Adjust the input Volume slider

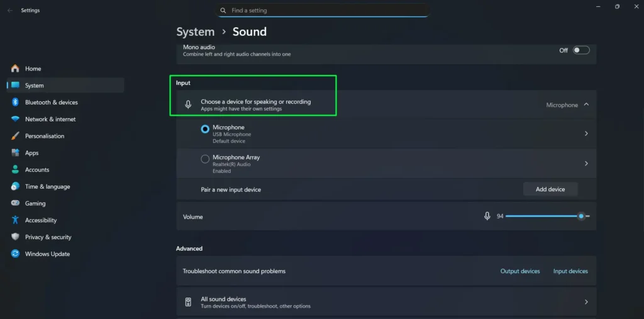(x=548, y=216)
